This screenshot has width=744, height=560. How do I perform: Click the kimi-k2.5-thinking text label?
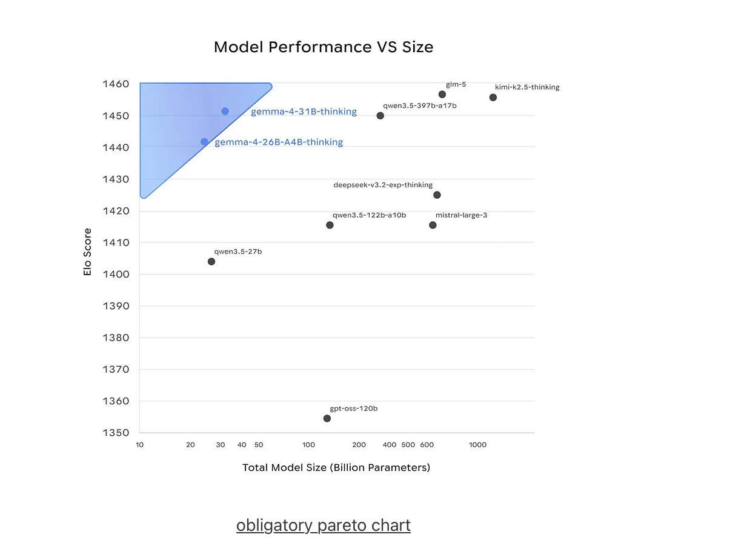pyautogui.click(x=527, y=87)
